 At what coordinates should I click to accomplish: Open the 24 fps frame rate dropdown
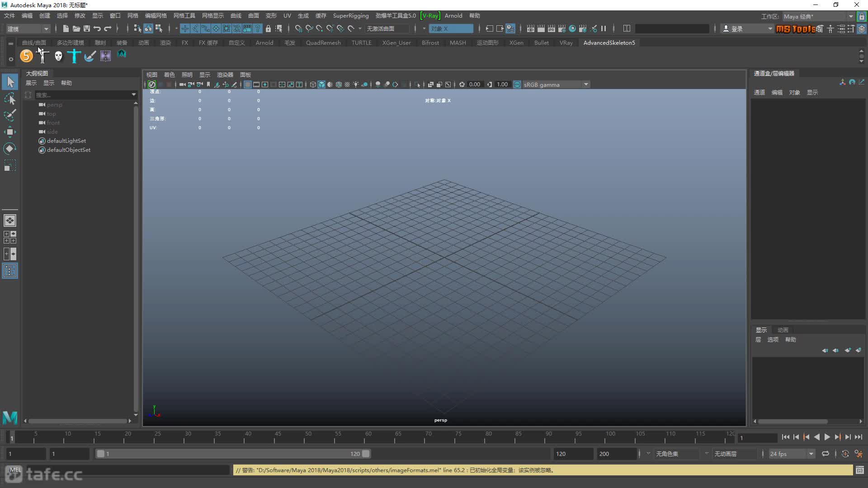(791, 454)
